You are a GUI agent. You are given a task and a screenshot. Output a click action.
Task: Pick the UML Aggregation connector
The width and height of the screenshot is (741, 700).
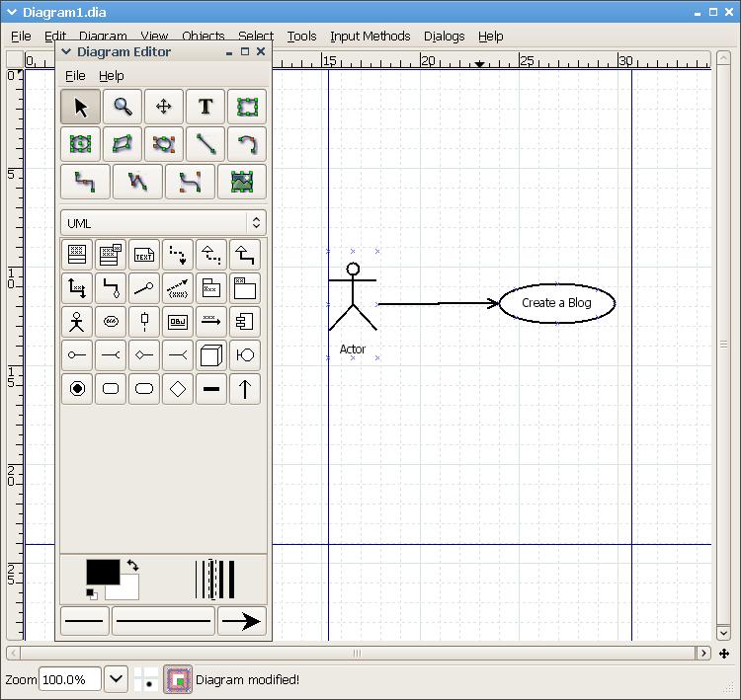click(x=111, y=288)
